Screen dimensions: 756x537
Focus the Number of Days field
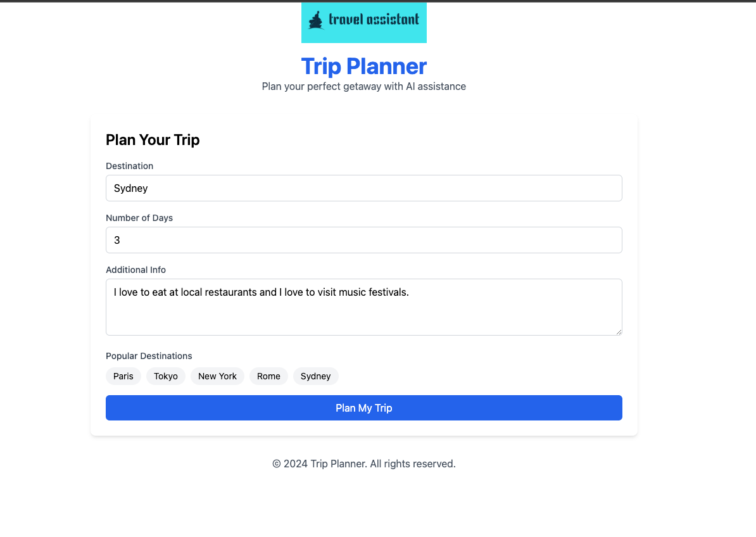coord(364,240)
